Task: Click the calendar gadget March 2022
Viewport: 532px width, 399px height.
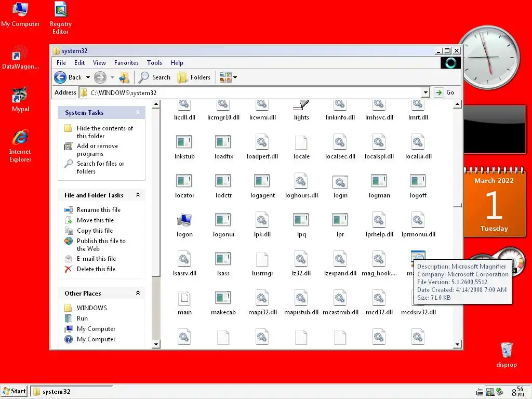Action: (x=494, y=201)
